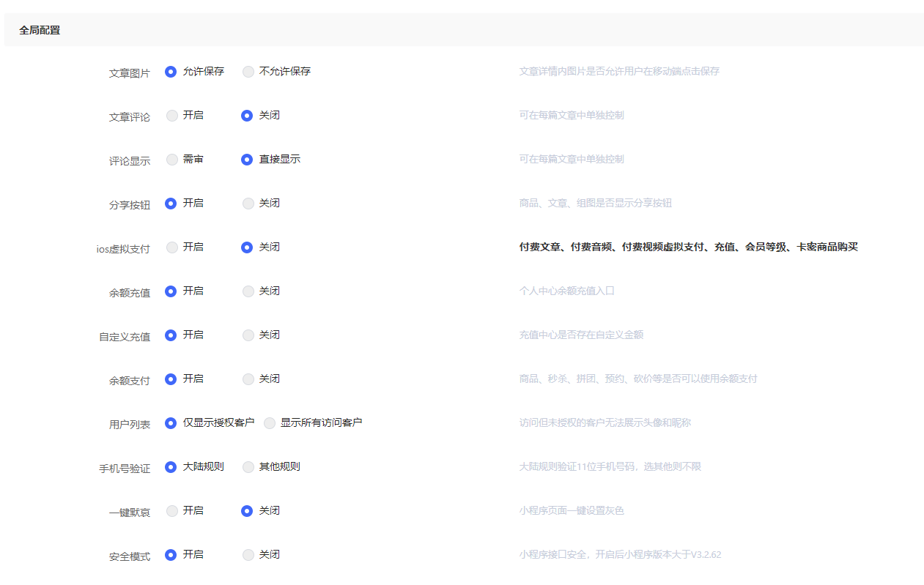Choose 其他规则 for 手机号验证
The width and height of the screenshot is (924, 585).
point(248,467)
